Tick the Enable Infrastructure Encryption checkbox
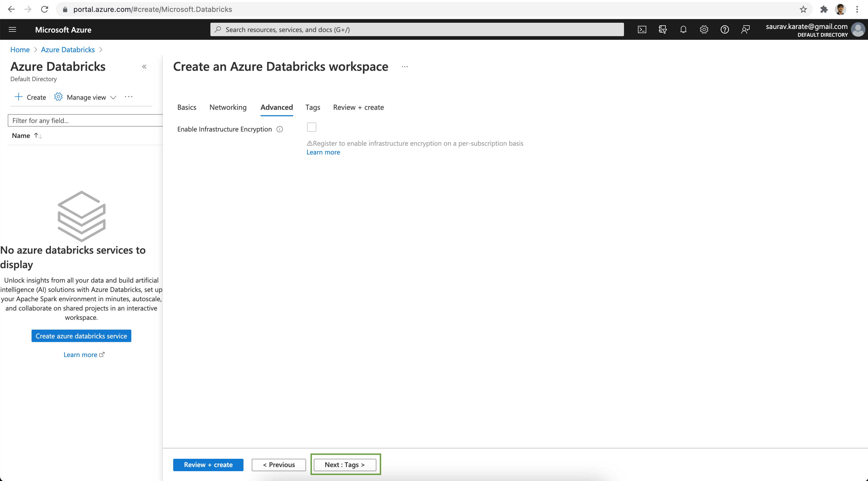 (x=312, y=127)
